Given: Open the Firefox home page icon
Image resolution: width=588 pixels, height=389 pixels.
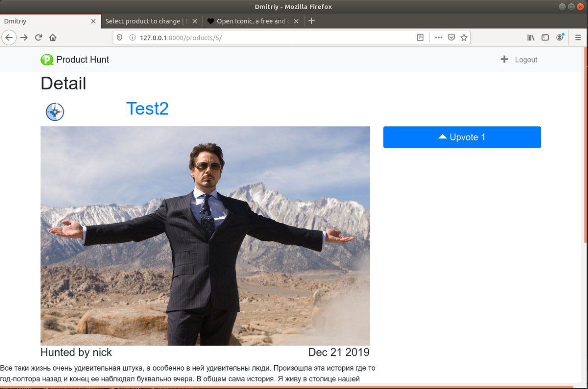Looking at the screenshot, I should pyautogui.click(x=53, y=38).
